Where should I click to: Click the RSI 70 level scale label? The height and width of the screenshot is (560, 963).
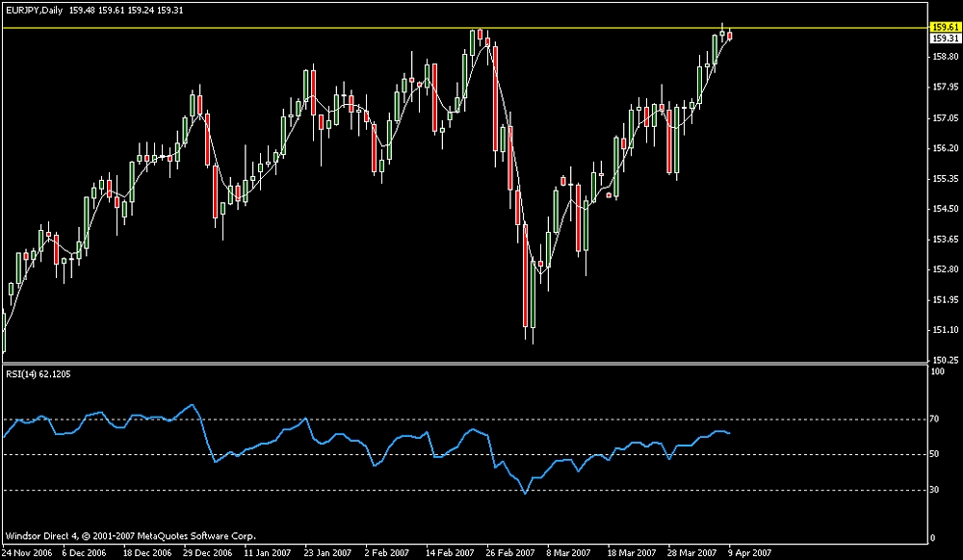[x=935, y=420]
